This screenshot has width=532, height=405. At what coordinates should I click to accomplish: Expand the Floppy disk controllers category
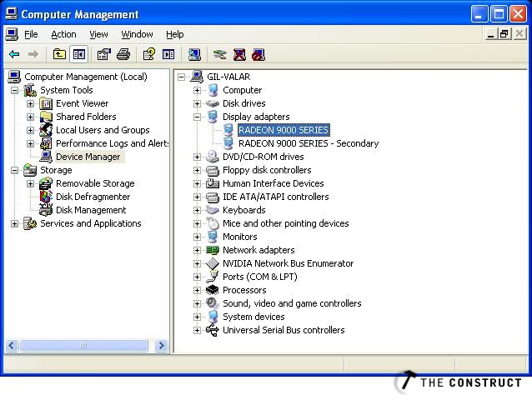point(197,170)
